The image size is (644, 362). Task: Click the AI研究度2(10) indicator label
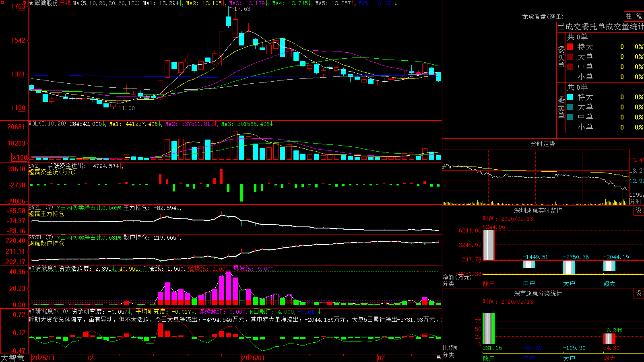[49, 311]
